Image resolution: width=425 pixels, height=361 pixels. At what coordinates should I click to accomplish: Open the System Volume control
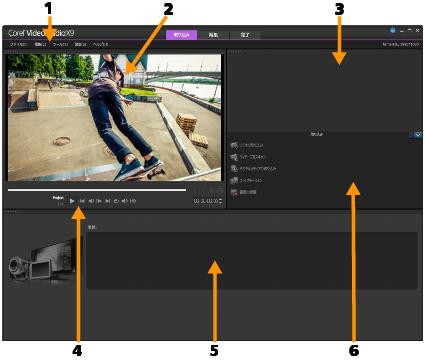click(x=124, y=201)
